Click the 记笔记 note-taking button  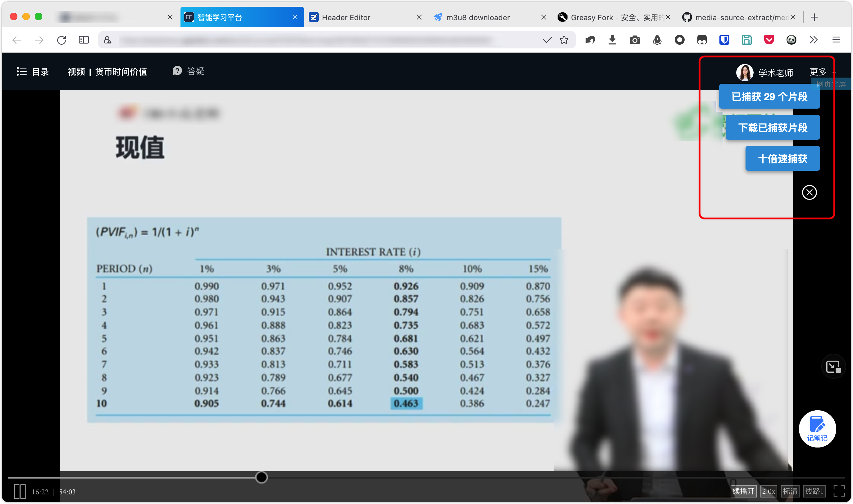point(817,429)
